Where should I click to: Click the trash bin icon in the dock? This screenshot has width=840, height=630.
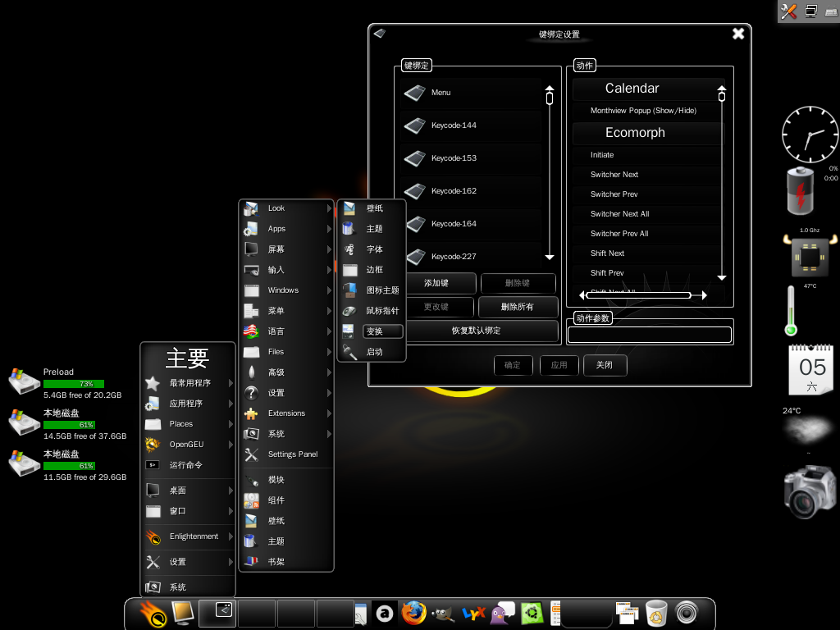(656, 614)
